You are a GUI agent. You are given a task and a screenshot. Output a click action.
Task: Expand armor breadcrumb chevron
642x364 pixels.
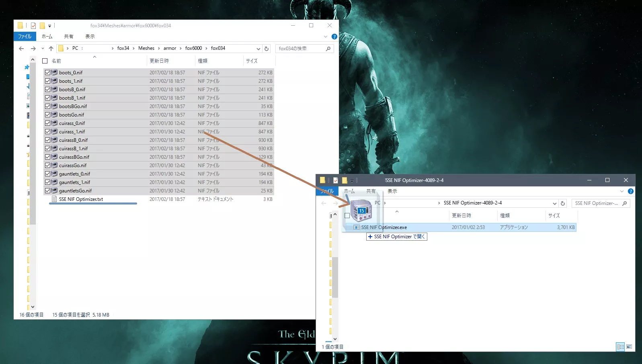pyautogui.click(x=180, y=49)
